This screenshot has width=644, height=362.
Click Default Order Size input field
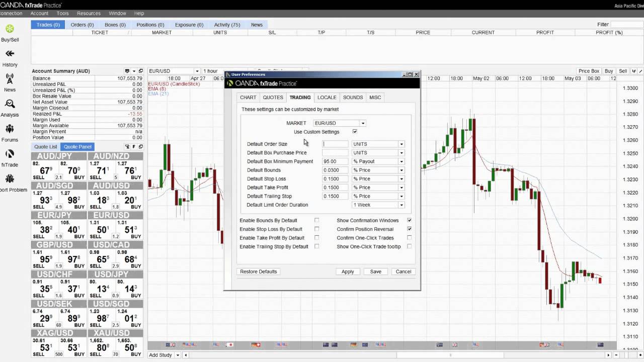(x=335, y=144)
